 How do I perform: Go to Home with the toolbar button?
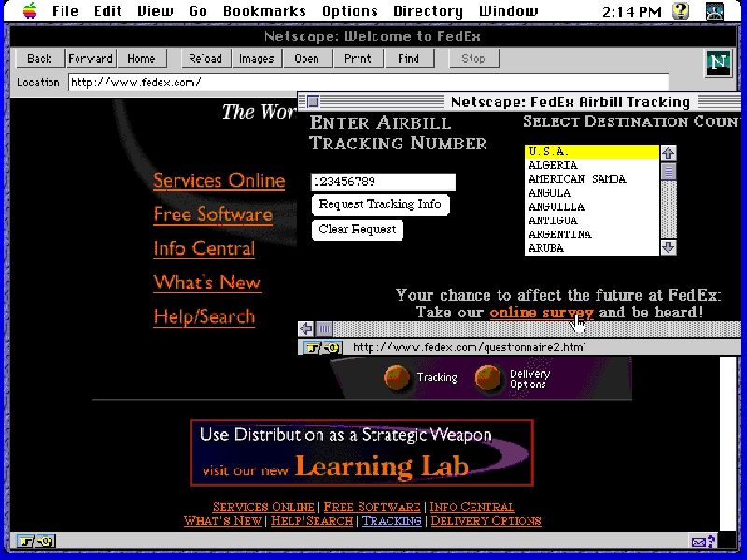click(142, 59)
